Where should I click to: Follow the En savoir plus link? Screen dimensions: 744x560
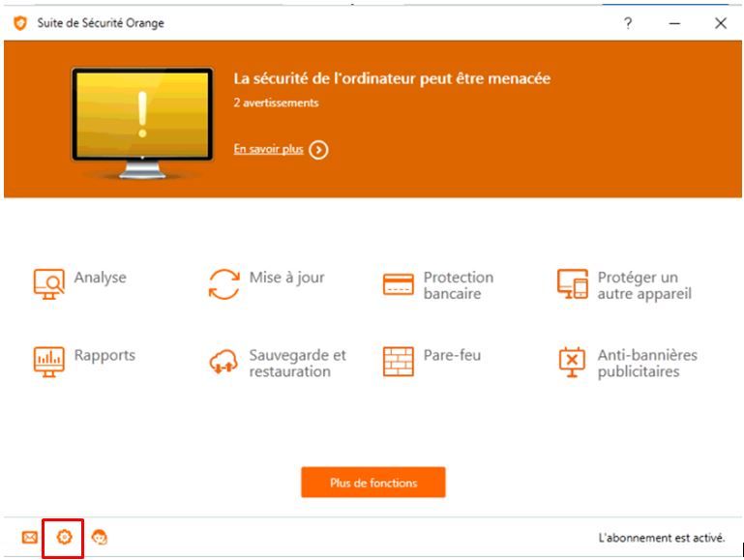(268, 149)
